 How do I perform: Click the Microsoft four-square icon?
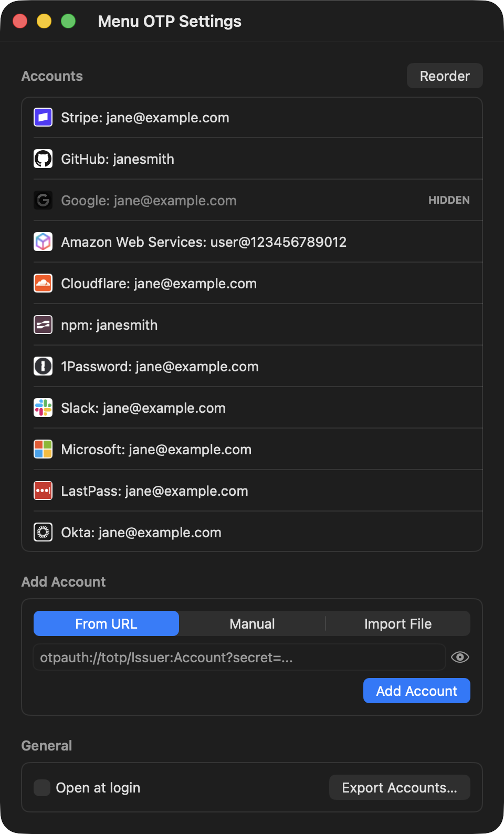pos(43,449)
